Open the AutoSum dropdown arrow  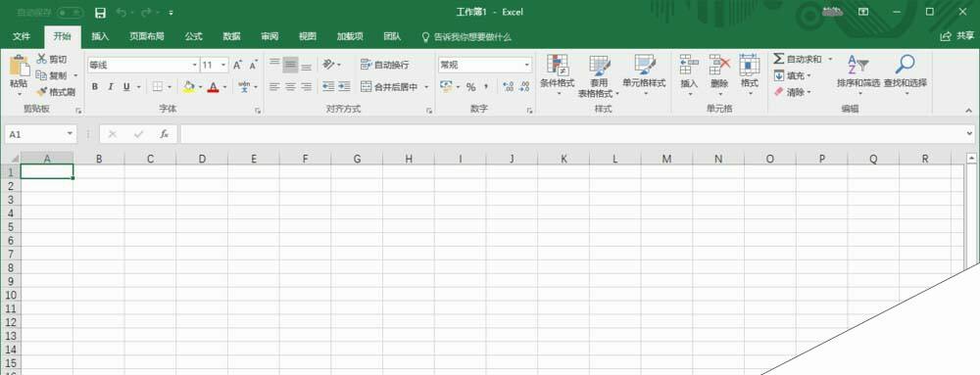(830, 60)
